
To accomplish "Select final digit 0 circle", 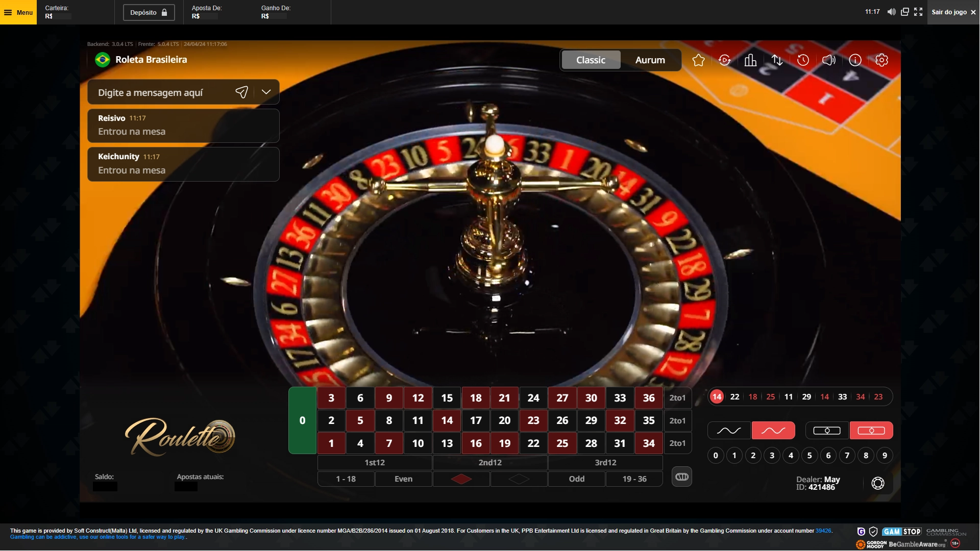I will (716, 456).
